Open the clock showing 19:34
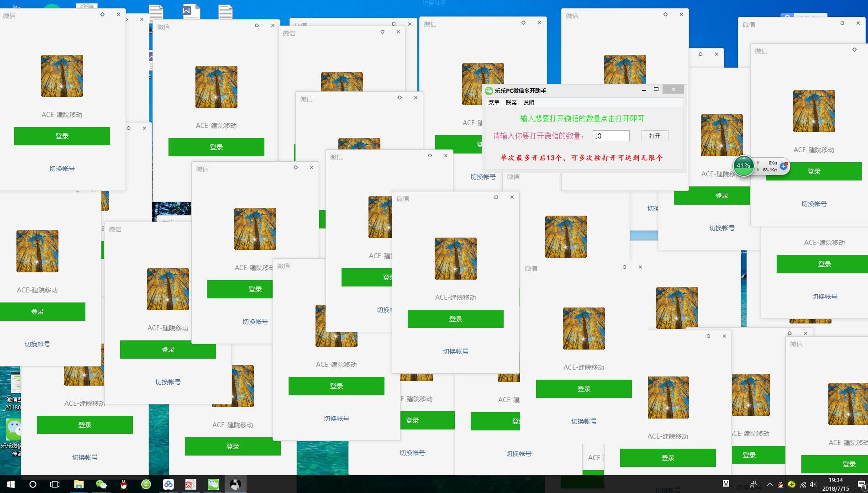 836,484
